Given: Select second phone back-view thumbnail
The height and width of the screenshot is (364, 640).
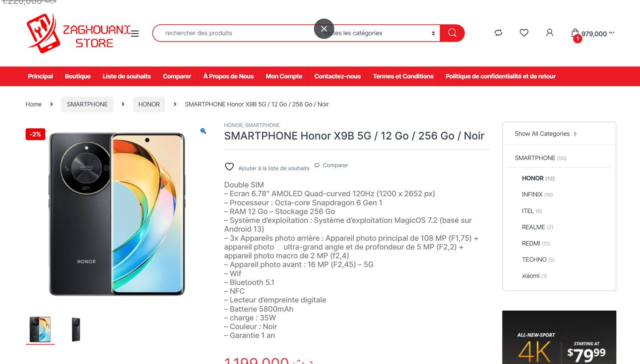Looking at the screenshot, I should [x=76, y=330].
